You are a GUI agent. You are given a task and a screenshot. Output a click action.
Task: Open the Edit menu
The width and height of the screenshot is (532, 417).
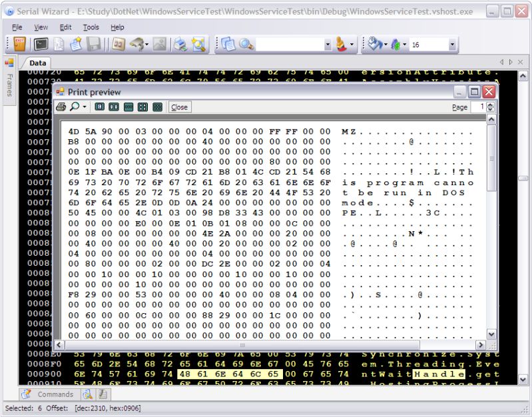click(65, 27)
